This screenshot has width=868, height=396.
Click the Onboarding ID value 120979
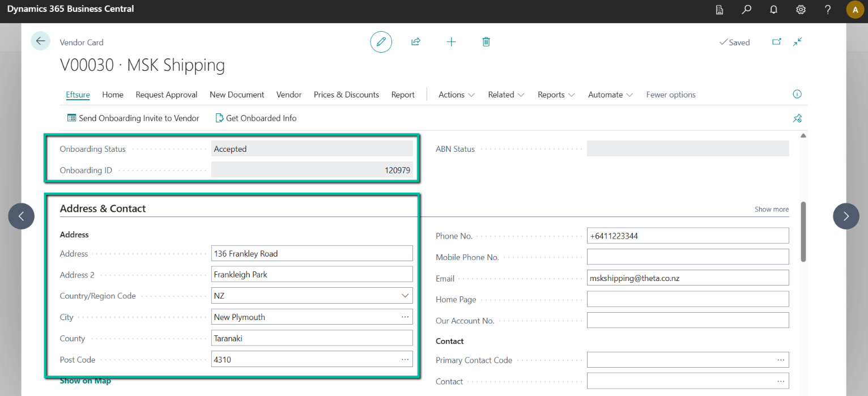312,170
